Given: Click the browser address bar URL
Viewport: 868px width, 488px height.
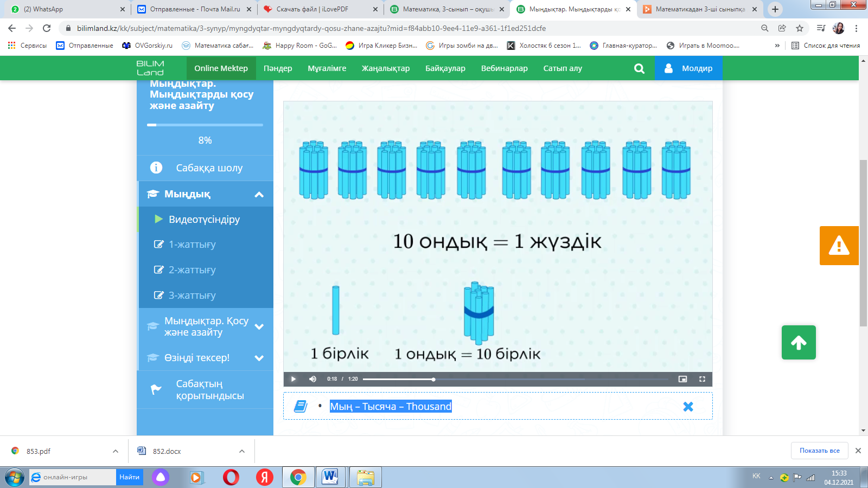Looking at the screenshot, I should click(311, 28).
